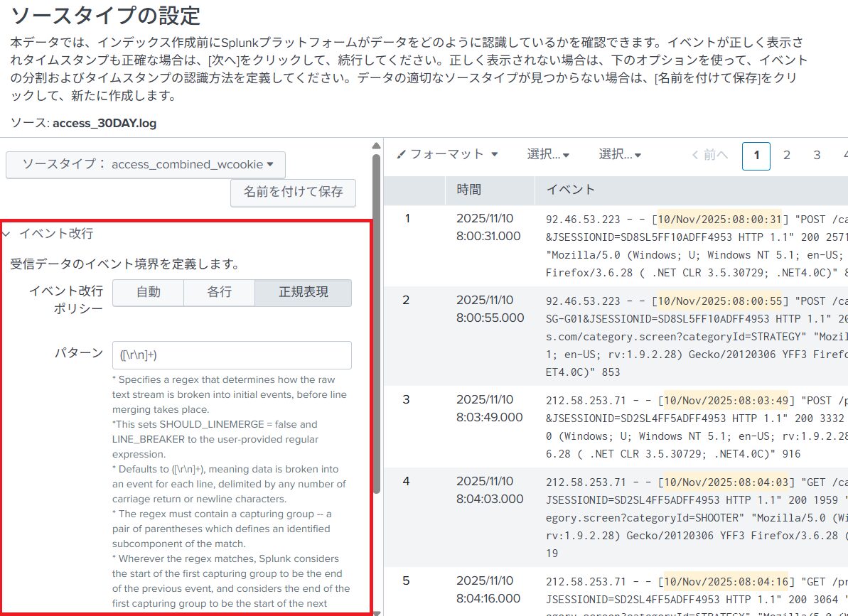Go to page 1 of events

coord(756,156)
